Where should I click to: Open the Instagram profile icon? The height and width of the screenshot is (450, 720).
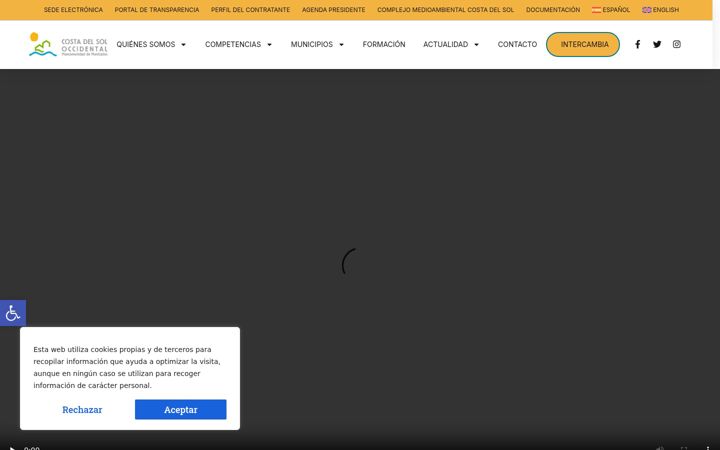click(676, 44)
